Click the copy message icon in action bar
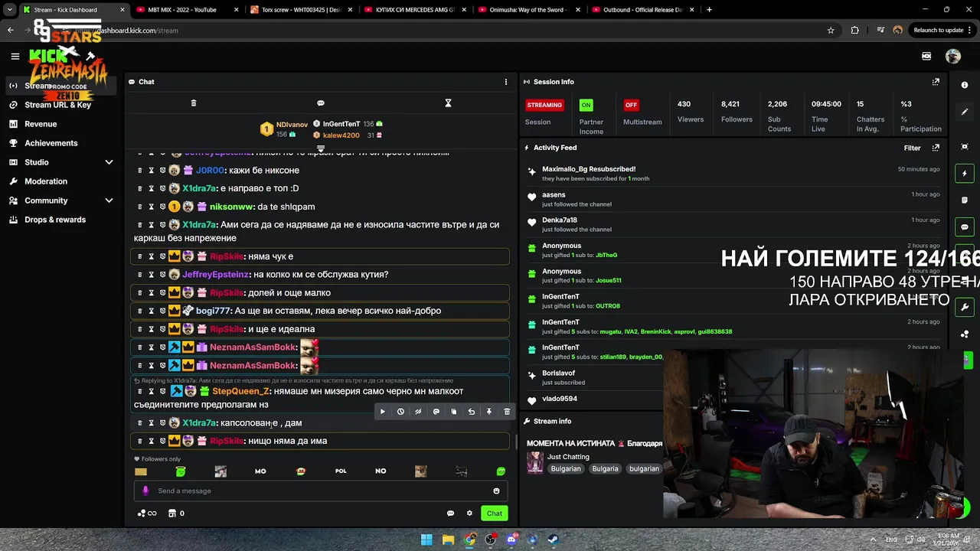 [x=453, y=412]
